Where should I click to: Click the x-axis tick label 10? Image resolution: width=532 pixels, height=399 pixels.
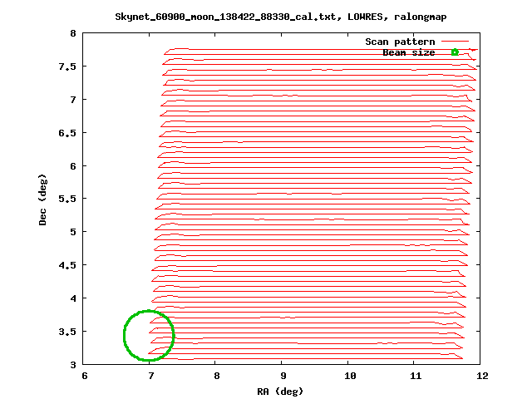click(350, 376)
